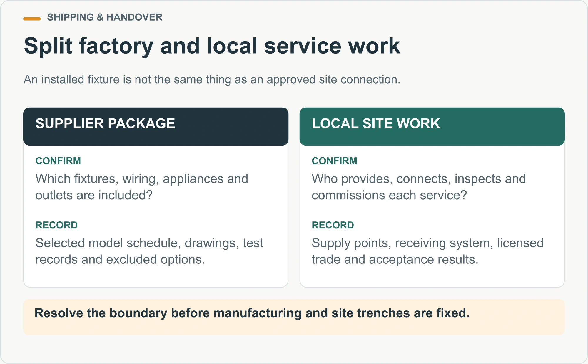Screen dimensions: 588x364
Task: Select RECORD label in Local Site Work card
Action: click(x=333, y=225)
